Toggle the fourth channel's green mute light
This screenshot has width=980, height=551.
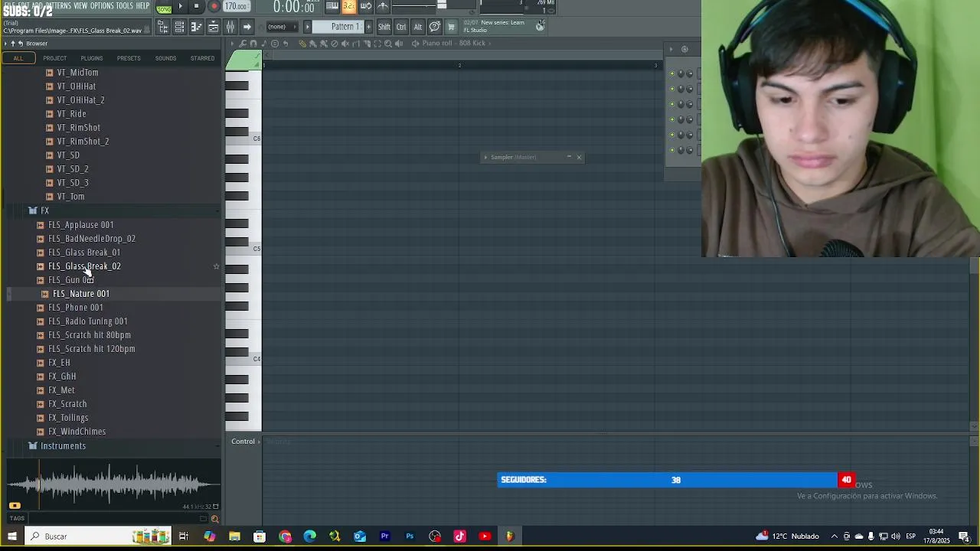(672, 119)
